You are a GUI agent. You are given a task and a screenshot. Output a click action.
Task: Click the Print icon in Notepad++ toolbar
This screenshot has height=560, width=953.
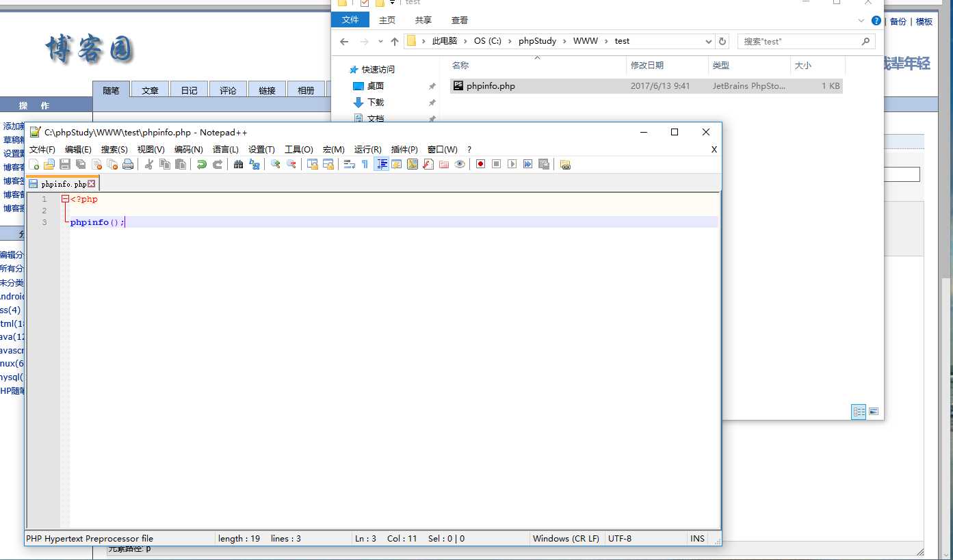point(128,164)
